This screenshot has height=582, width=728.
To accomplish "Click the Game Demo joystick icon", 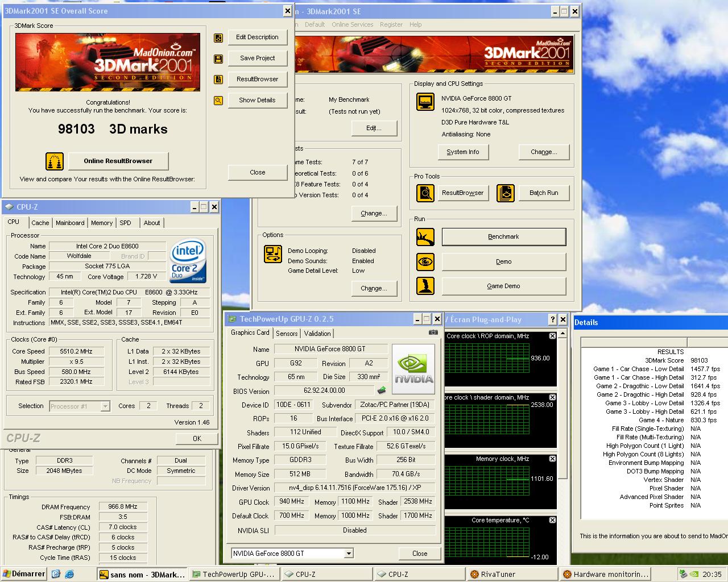I will coord(425,286).
